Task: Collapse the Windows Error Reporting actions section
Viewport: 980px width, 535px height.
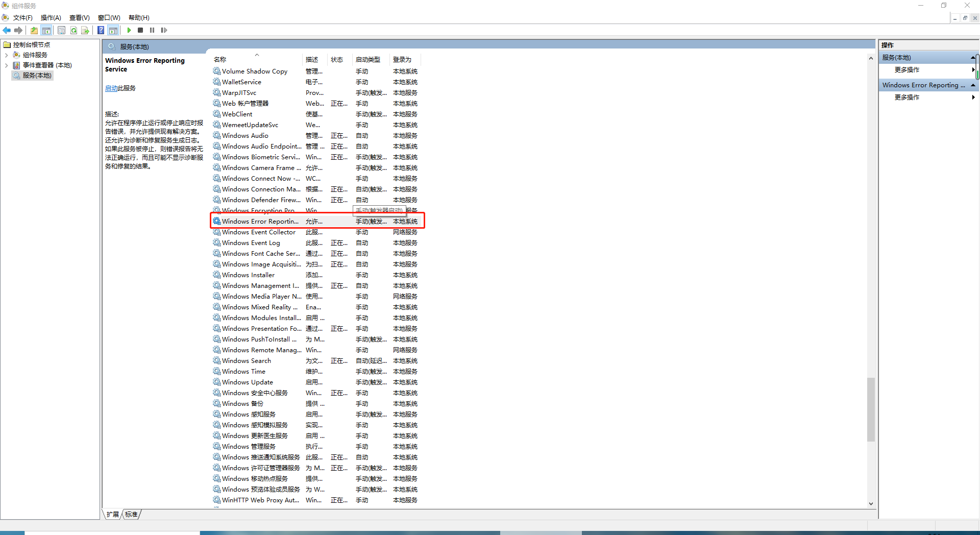Action: (973, 85)
